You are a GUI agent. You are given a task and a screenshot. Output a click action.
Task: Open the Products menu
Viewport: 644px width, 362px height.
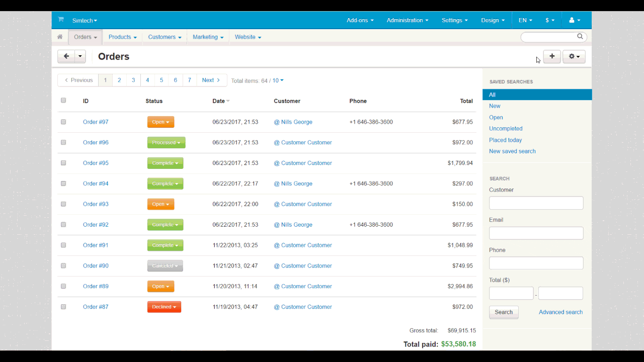tap(122, 37)
